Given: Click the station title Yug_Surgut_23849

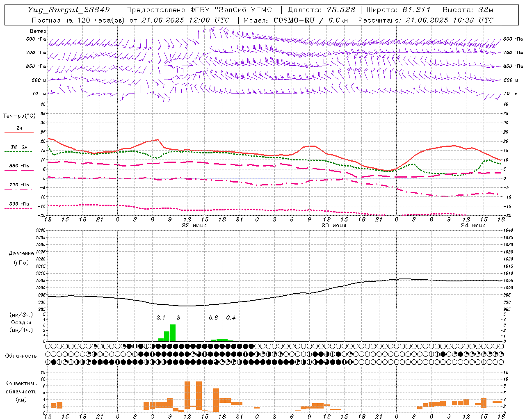Looking at the screenshot, I should pos(69,10).
